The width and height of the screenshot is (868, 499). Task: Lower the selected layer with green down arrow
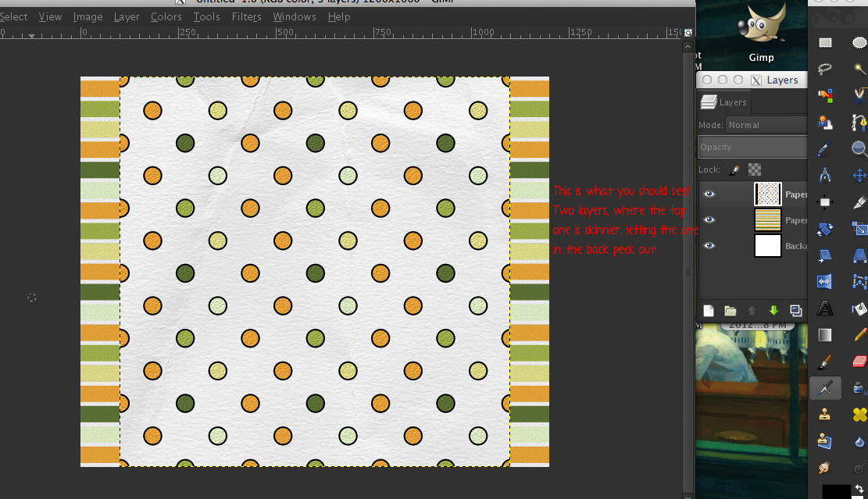773,310
